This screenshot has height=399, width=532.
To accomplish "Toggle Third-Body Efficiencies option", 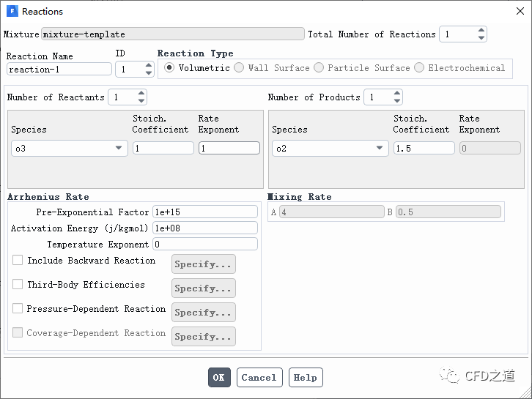I will [x=18, y=285].
